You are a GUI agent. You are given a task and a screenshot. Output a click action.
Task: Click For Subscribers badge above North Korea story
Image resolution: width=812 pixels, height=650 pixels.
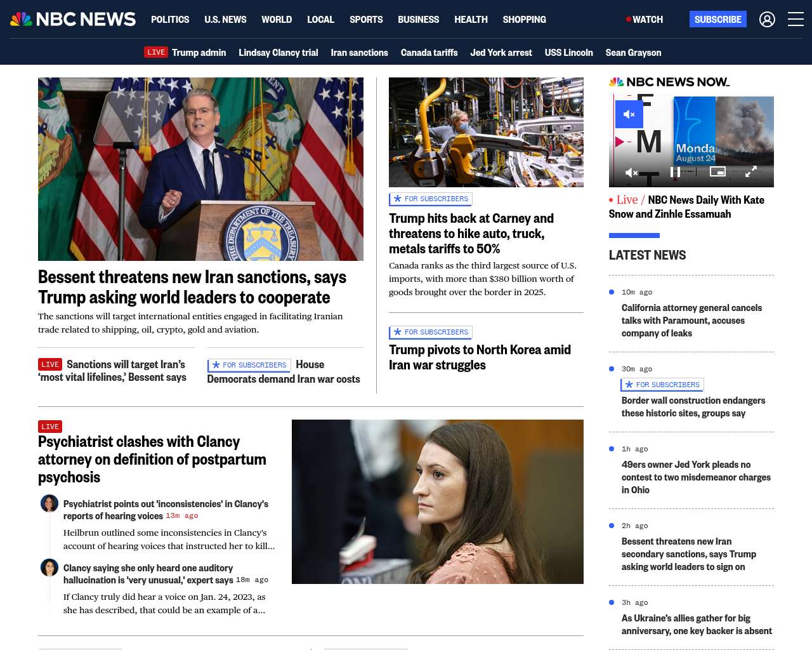[431, 333]
